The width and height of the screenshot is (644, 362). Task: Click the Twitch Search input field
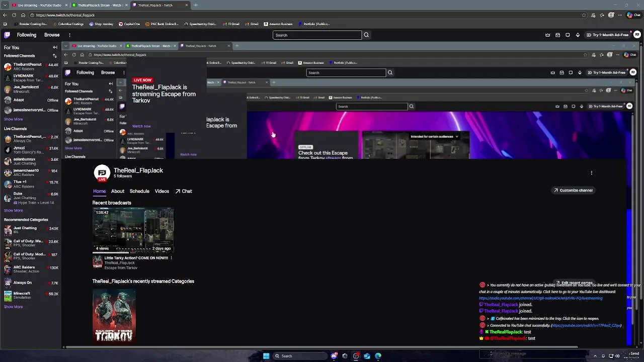pyautogui.click(x=317, y=35)
